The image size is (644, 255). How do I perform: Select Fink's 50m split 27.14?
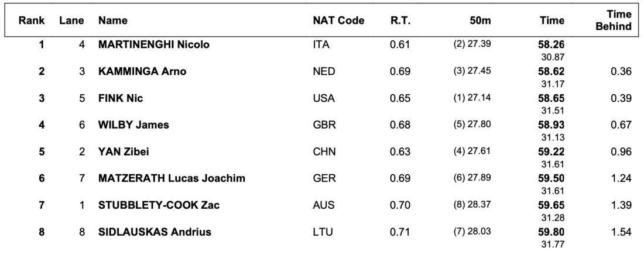(x=472, y=98)
